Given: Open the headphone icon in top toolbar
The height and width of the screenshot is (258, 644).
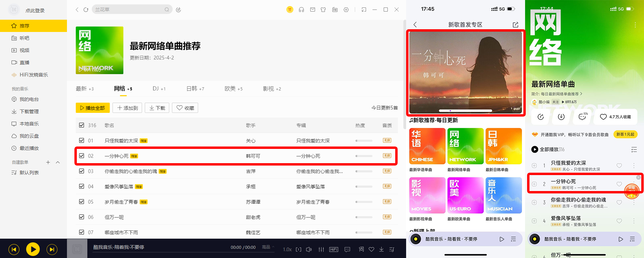Looking at the screenshot, I should 301,10.
